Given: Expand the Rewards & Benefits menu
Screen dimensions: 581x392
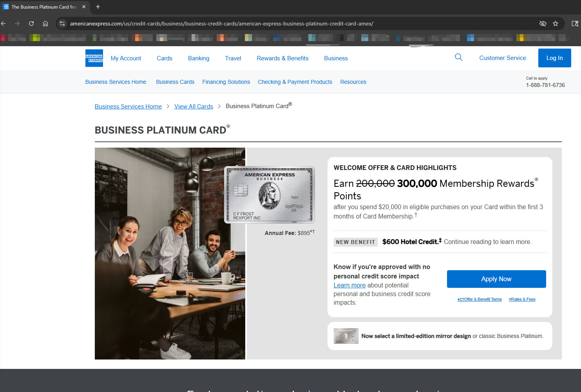Looking at the screenshot, I should pyautogui.click(x=282, y=58).
